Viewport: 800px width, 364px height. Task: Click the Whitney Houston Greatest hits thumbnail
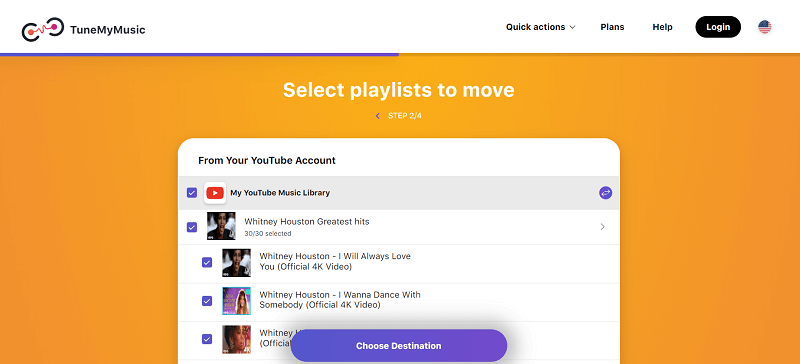(221, 226)
